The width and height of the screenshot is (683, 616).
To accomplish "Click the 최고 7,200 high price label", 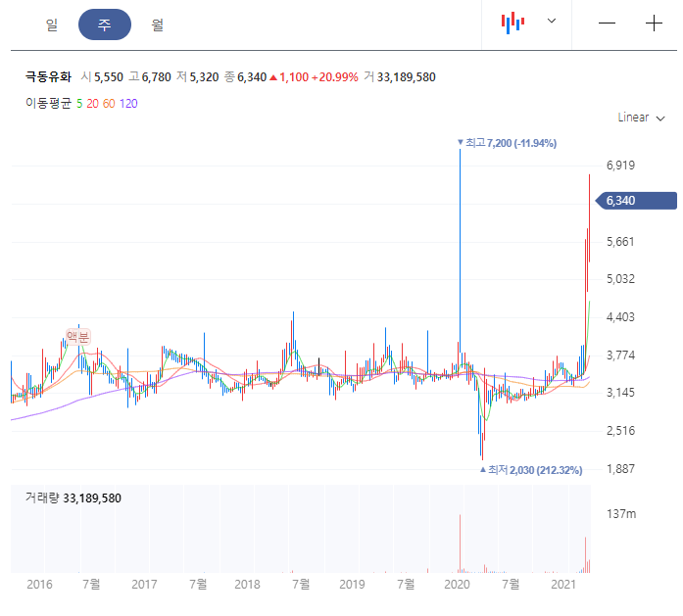I will [508, 143].
